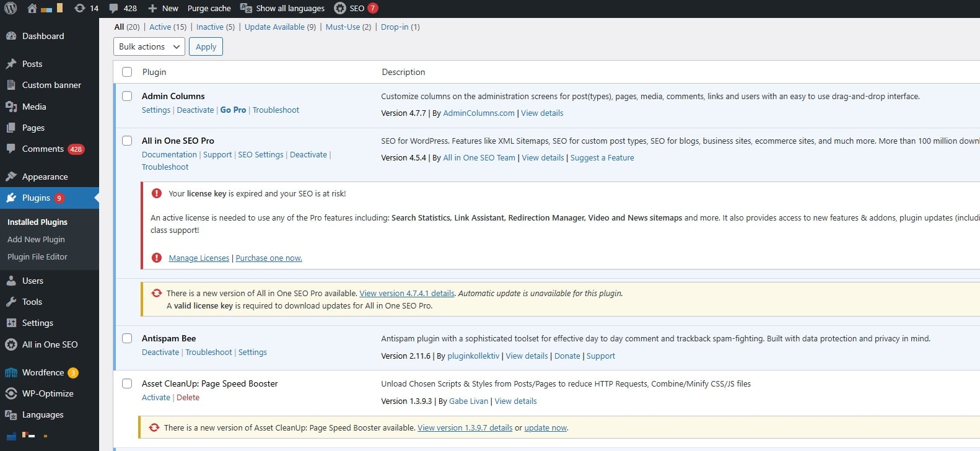Screen dimensions: 980x451
Task: Click the Comments icon in sidebar
Action: click(11, 149)
